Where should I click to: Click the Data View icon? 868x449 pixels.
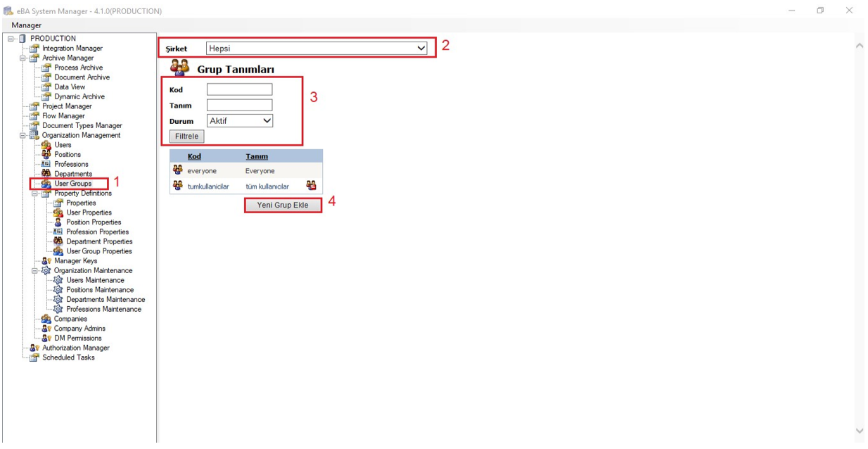[x=47, y=87]
